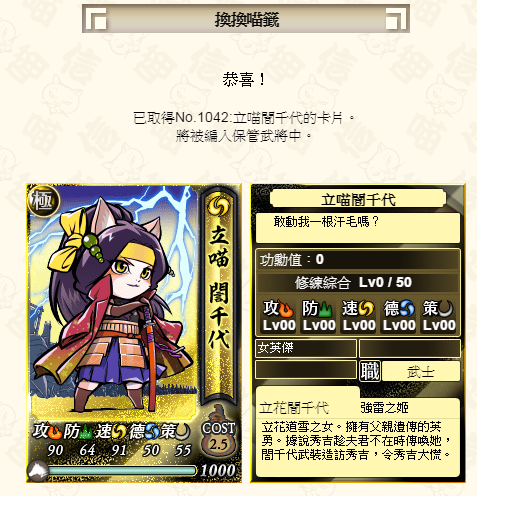Click the 攻 attack stat on card bottom
Screen dimensions: 506x515
click(x=48, y=439)
